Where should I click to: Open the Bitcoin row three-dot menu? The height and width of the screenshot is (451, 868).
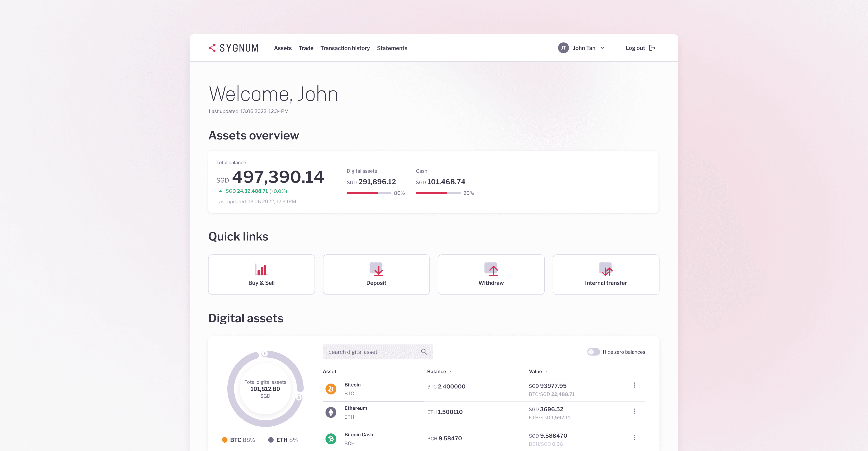coord(634,385)
